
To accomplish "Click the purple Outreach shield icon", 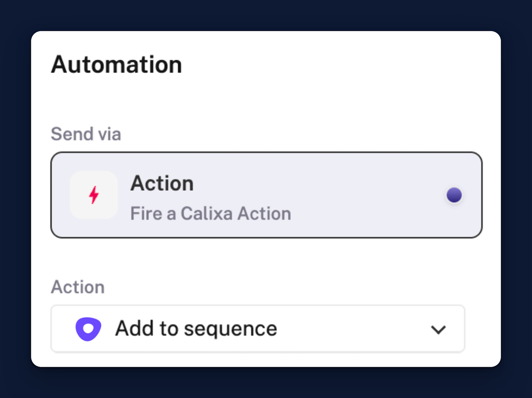I will click(88, 329).
